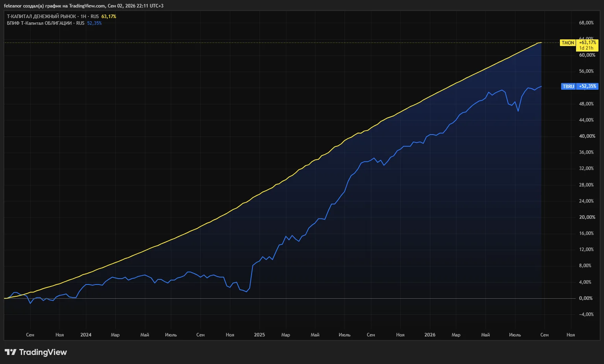Click the 28,00% price scale label

pyautogui.click(x=586, y=185)
